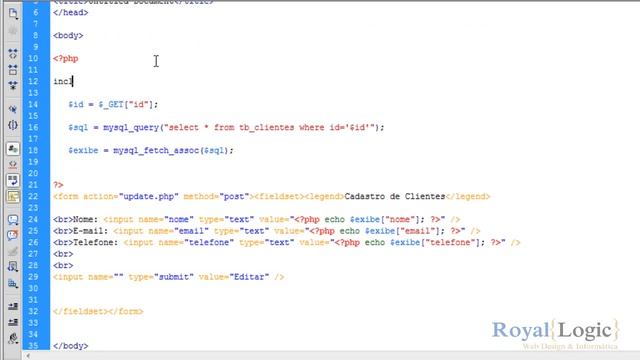The width and height of the screenshot is (640, 360).
Task: Click the Indent Code icon
Action: point(13,307)
